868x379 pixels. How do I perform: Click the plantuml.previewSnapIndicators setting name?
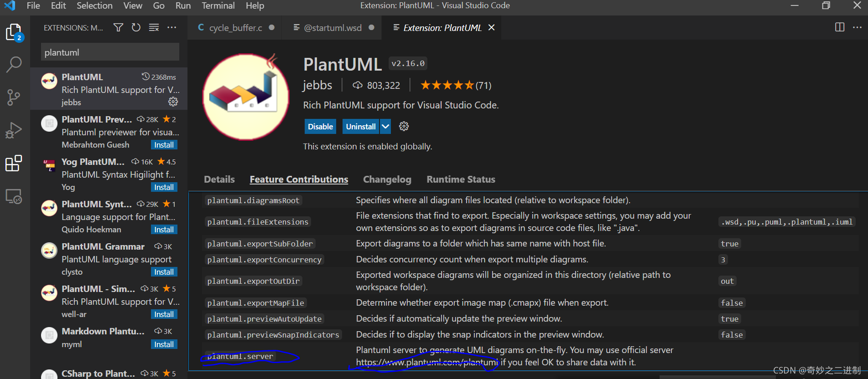point(273,335)
